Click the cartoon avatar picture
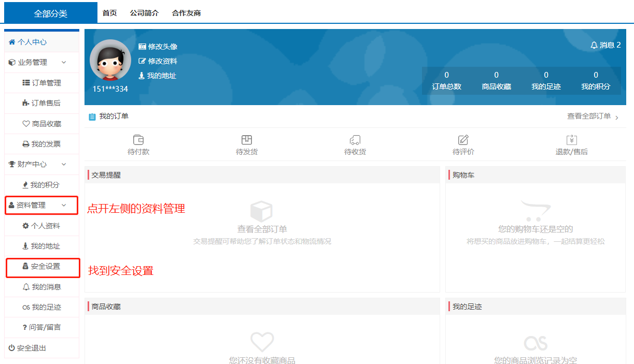Image resolution: width=634 pixels, height=364 pixels. (110, 60)
